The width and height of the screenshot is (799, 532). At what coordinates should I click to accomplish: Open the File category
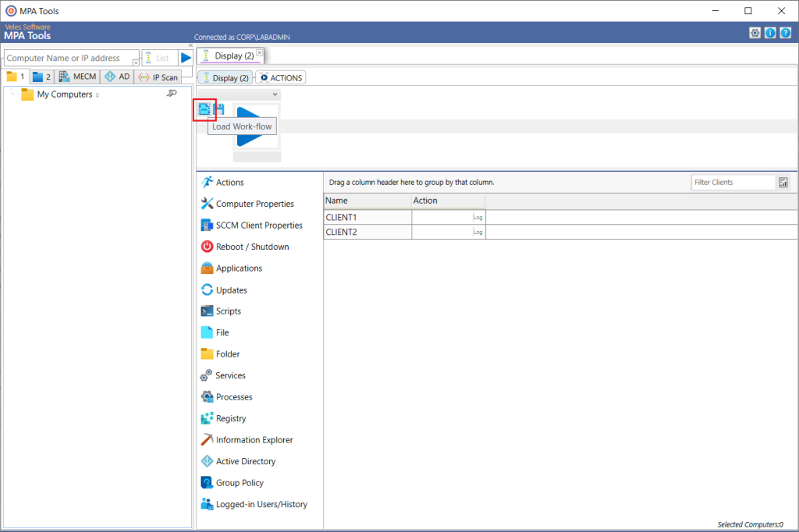coord(215,333)
